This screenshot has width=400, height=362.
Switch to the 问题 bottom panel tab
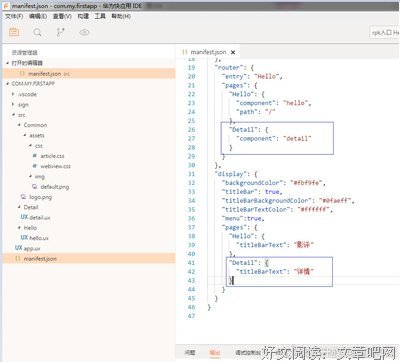190,352
